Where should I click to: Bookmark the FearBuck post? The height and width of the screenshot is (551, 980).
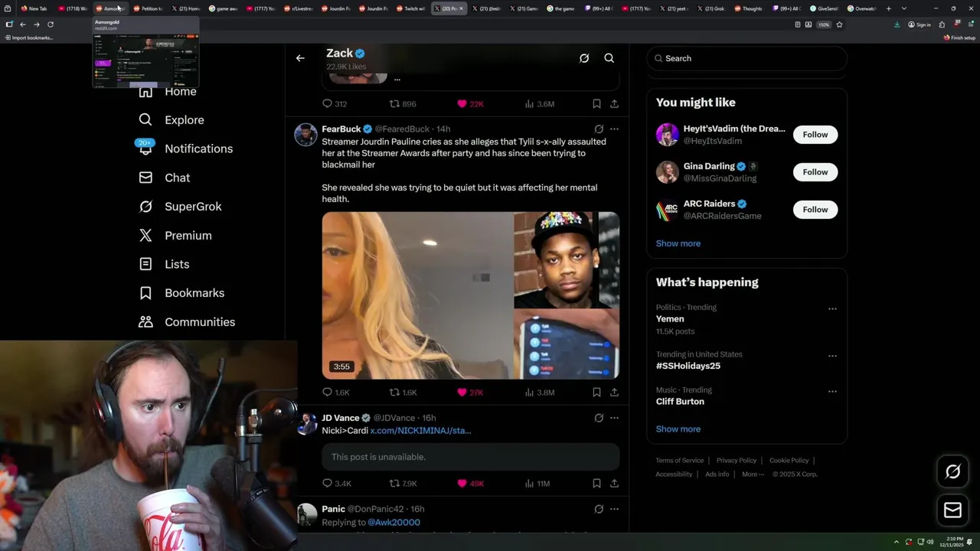click(596, 393)
